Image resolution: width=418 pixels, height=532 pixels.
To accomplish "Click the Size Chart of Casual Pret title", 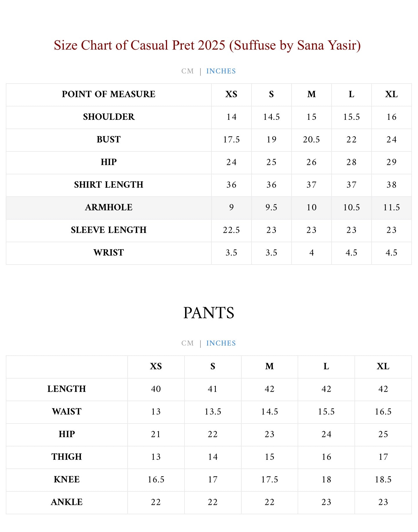I will tap(207, 45).
